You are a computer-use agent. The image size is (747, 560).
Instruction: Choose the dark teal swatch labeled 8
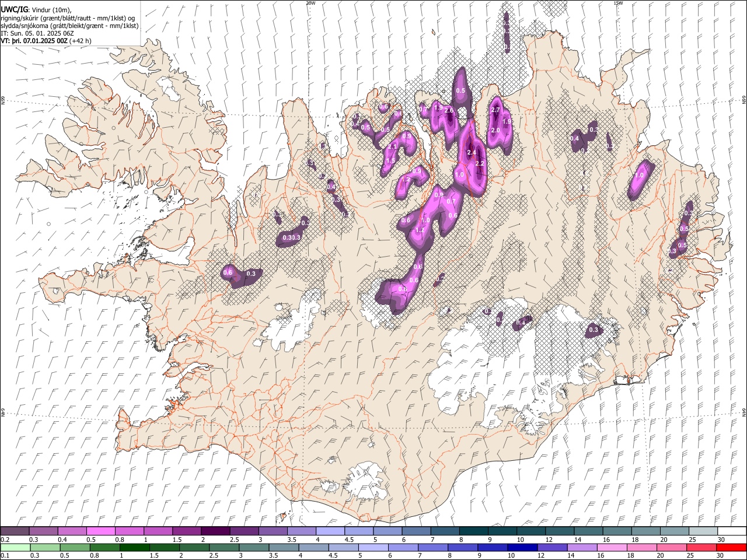tap(474, 531)
